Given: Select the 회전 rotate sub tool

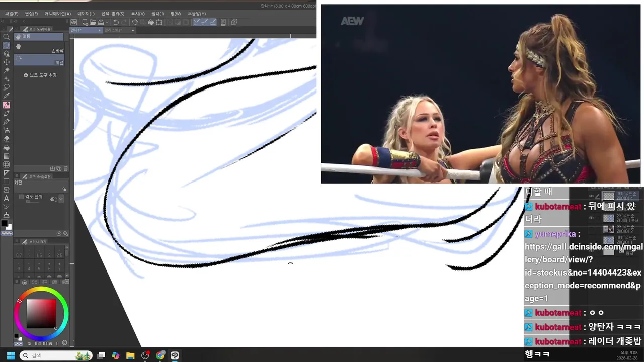Looking at the screenshot, I should [39, 60].
